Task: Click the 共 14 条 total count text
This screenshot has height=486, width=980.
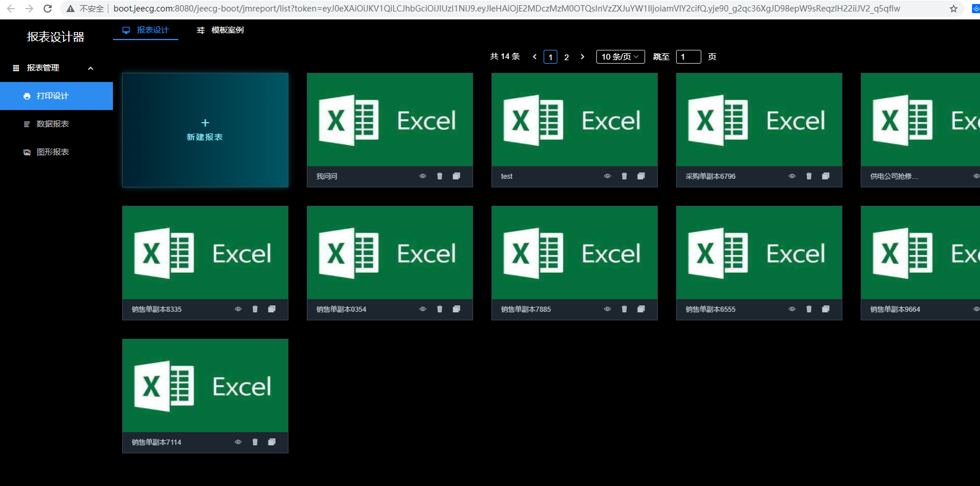Action: pos(505,57)
